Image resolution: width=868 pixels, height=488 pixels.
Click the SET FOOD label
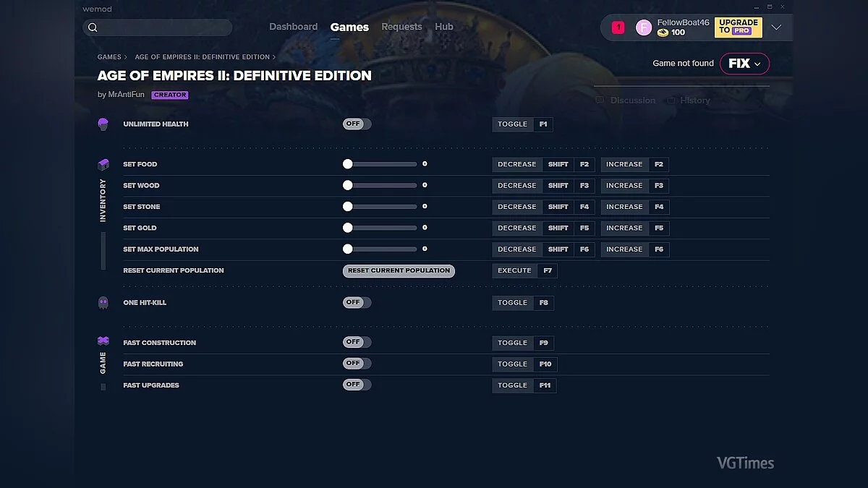click(x=140, y=164)
